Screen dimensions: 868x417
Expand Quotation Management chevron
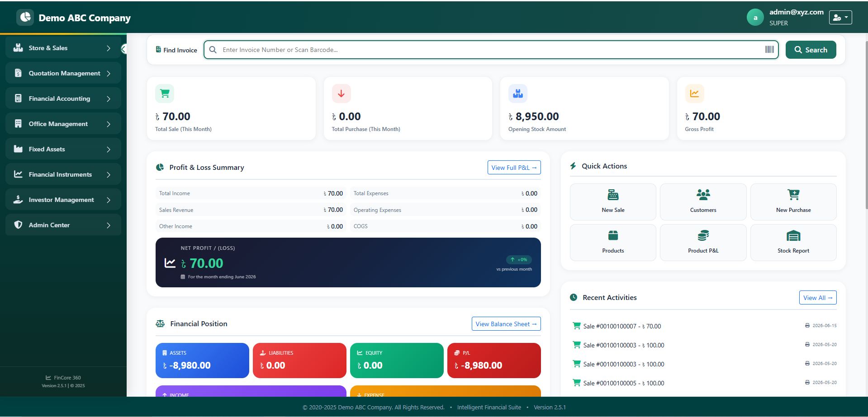tap(109, 73)
